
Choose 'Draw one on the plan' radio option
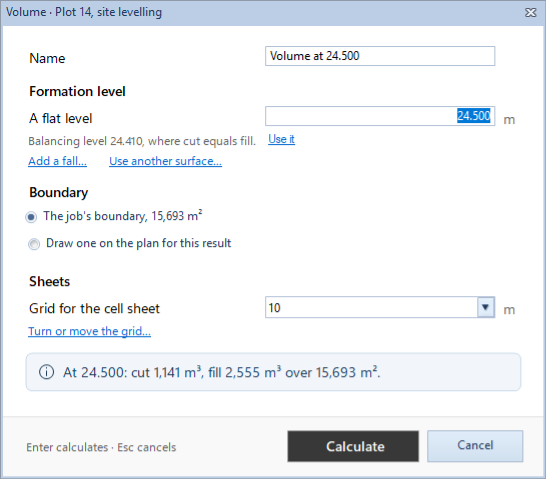(34, 244)
